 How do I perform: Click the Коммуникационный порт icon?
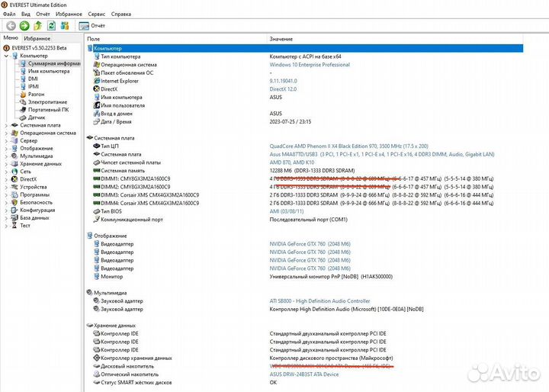[97, 220]
